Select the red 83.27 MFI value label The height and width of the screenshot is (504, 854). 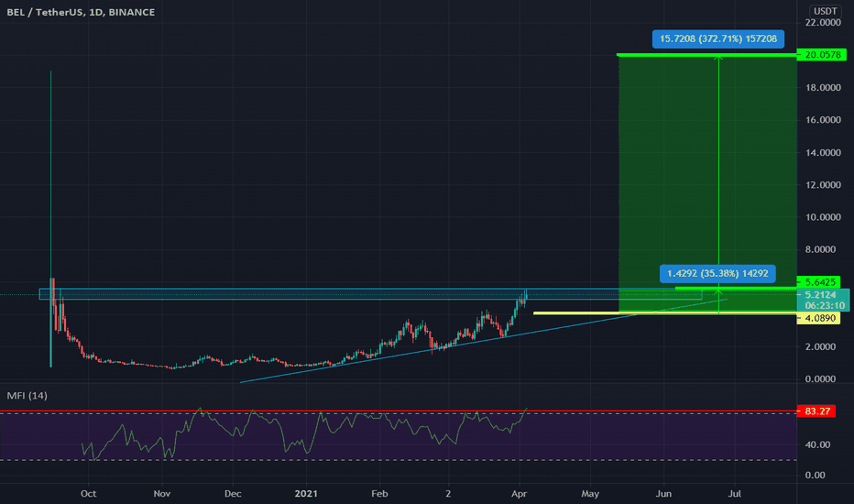pos(816,411)
